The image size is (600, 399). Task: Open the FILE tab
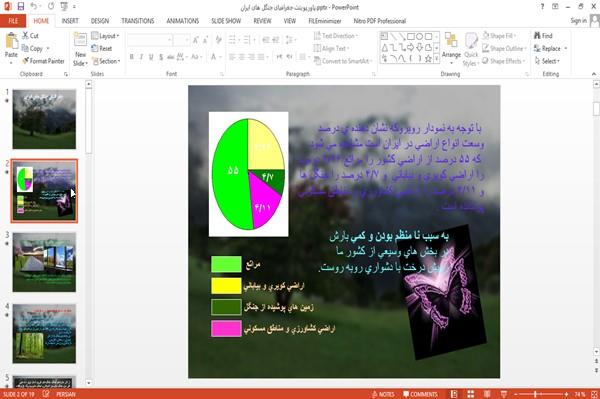[x=13, y=21]
